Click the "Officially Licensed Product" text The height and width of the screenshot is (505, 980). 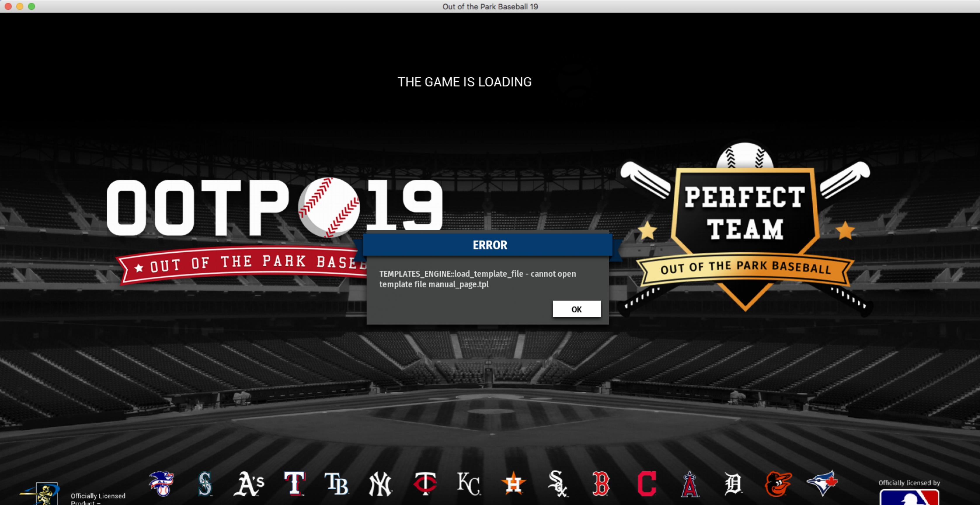coord(98,499)
